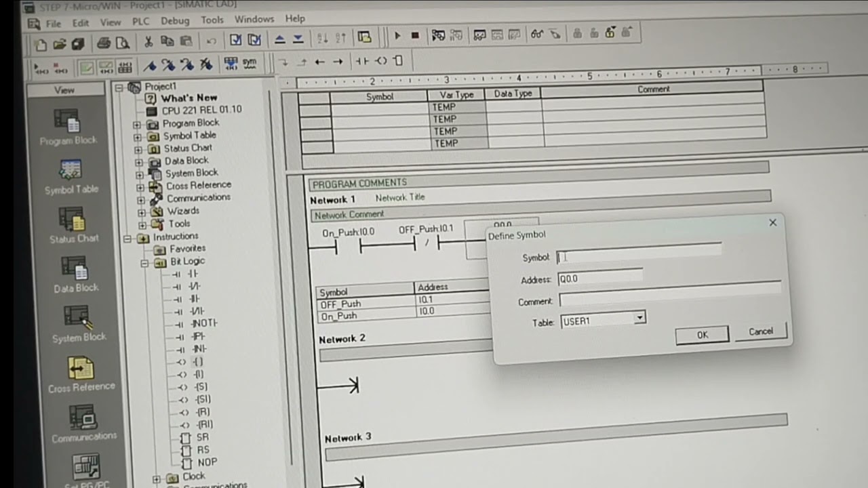This screenshot has width=868, height=488.
Task: Open the File menu
Action: click(53, 24)
